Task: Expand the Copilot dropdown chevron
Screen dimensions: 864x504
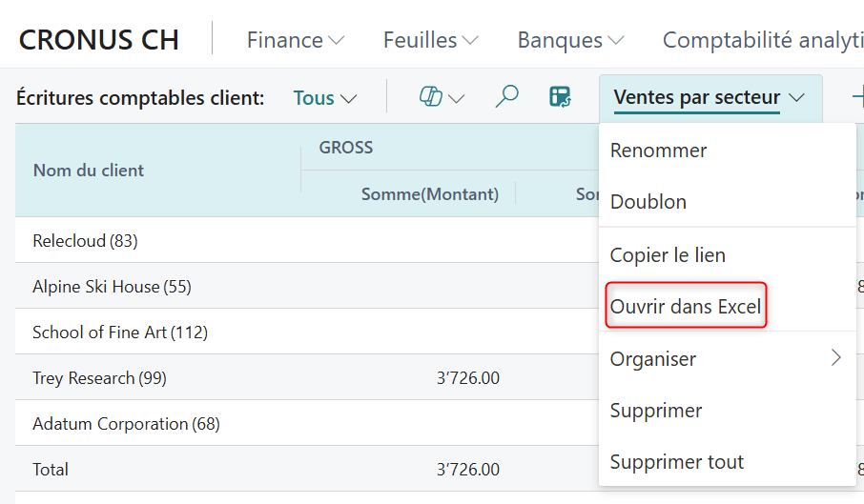Action: tap(456, 98)
